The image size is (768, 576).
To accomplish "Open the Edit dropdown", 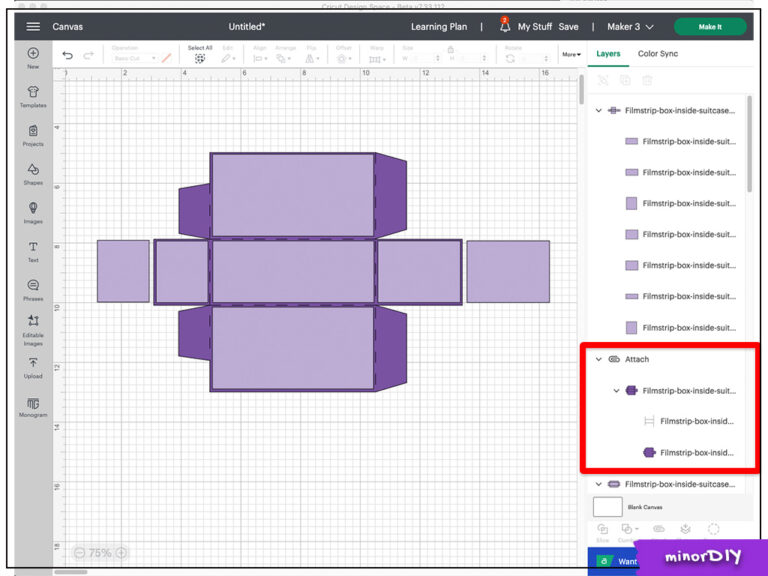I will click(228, 59).
